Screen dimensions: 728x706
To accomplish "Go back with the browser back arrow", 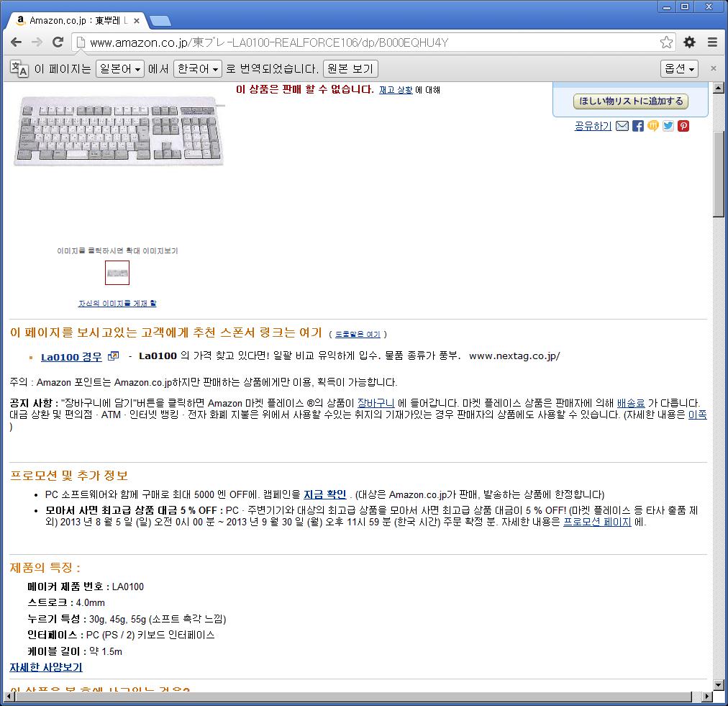I will click(17, 42).
